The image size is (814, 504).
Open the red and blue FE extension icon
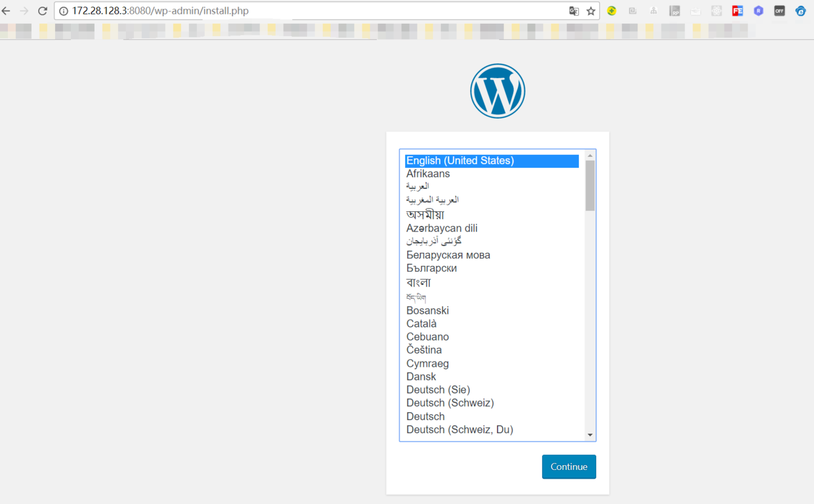click(737, 11)
